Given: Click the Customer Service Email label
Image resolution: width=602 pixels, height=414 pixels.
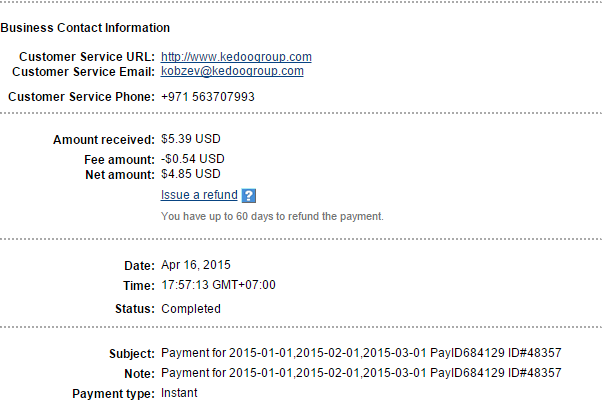Looking at the screenshot, I should coord(82,72).
